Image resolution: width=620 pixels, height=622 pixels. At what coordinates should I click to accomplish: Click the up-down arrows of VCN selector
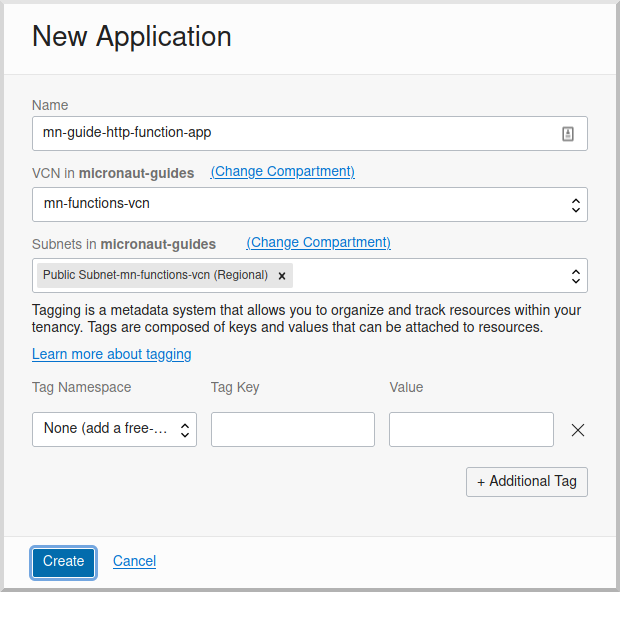[576, 205]
